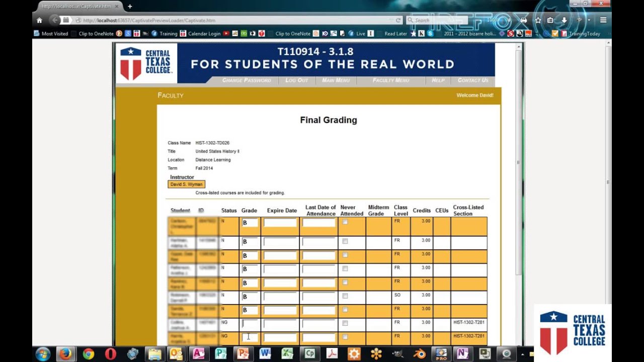Click the Last Date of Attendance field in the Carlson row
Viewport: 644px width, 362px height.
(318, 223)
